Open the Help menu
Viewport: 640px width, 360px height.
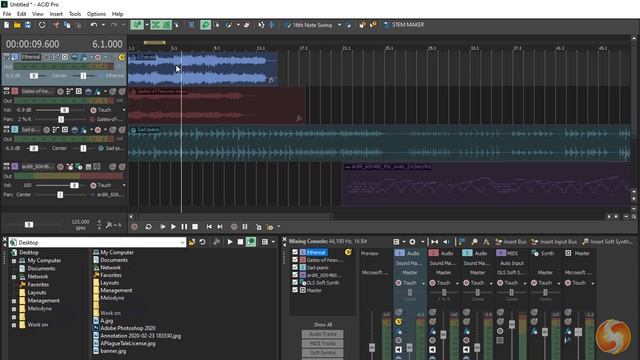118,14
